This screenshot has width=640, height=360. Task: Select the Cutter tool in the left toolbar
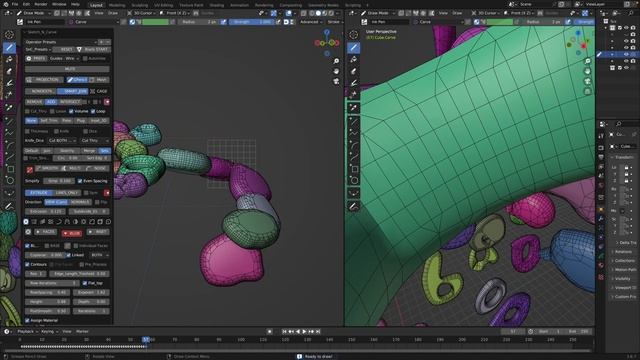[x=9, y=95]
